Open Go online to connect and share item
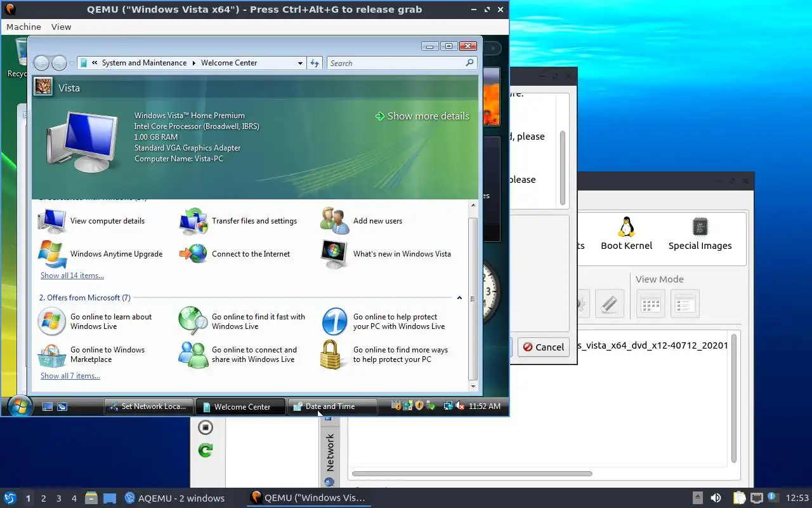Screen dimensions: 812x508 click(x=238, y=354)
